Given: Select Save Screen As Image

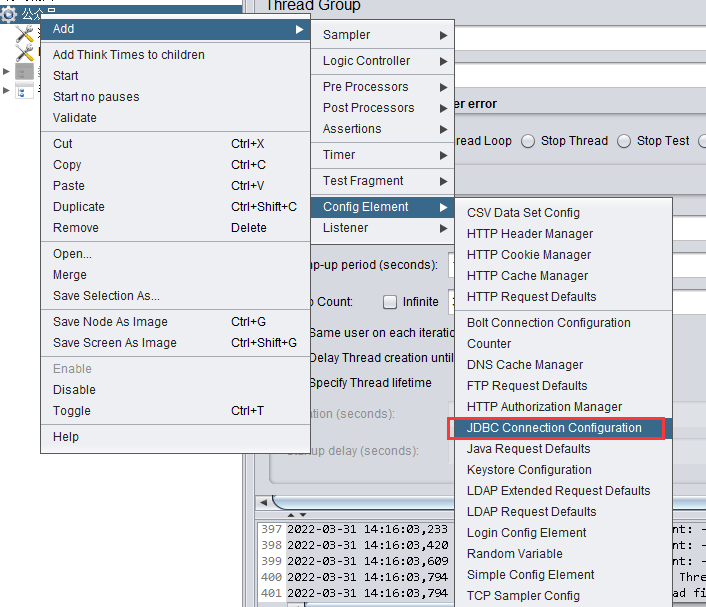Looking at the screenshot, I should (x=175, y=343).
